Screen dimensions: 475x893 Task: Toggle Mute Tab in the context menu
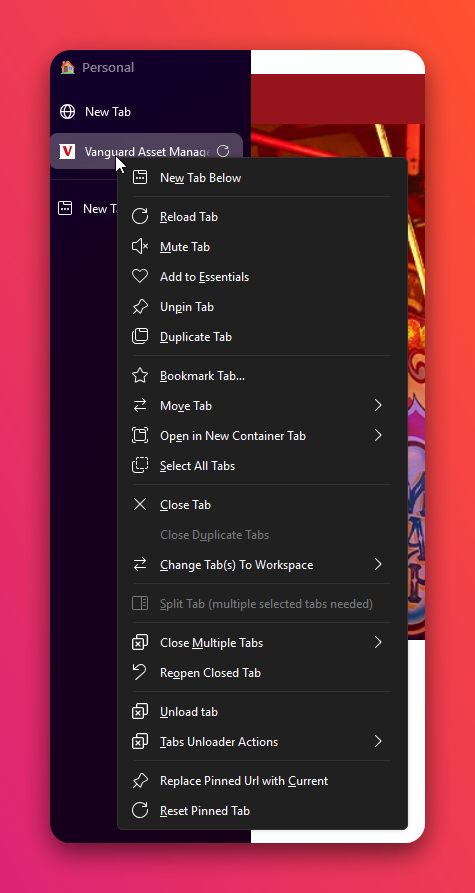263,247
